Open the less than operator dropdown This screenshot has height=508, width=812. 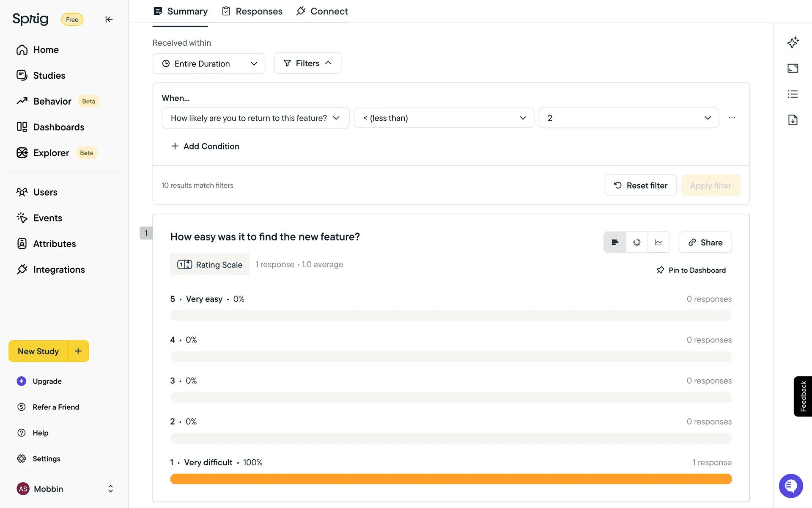coord(444,118)
